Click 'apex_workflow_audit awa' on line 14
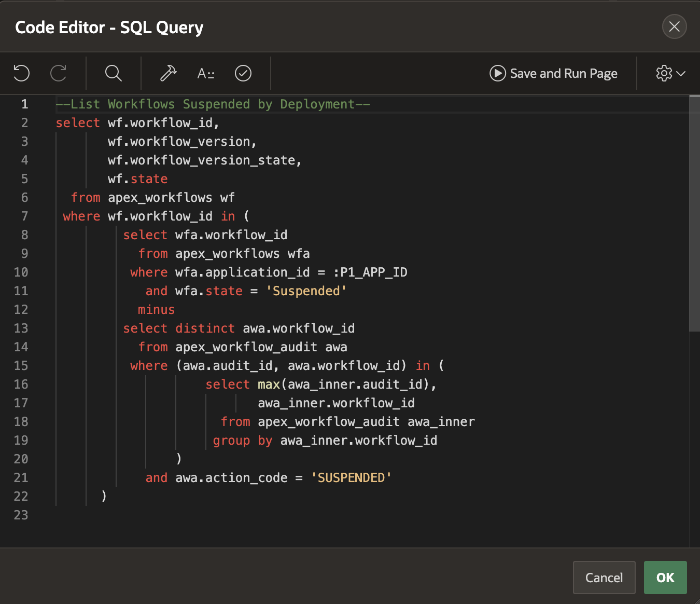The image size is (700, 604). pyautogui.click(x=261, y=347)
